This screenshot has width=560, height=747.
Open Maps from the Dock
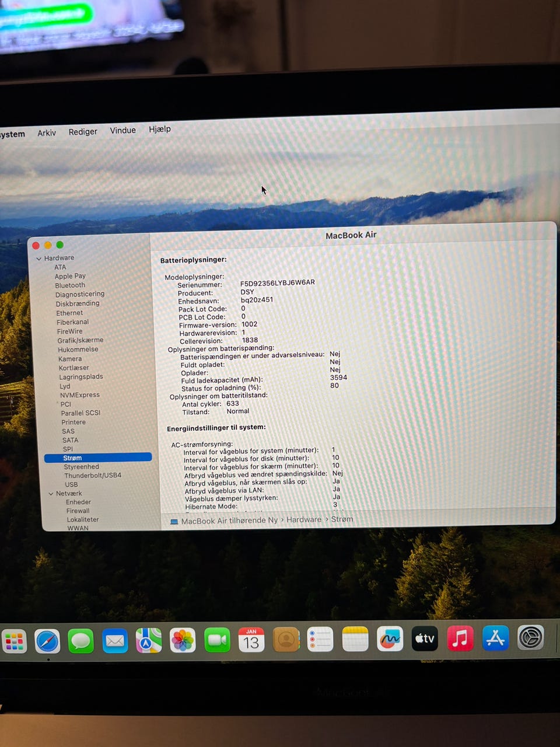pyautogui.click(x=149, y=641)
